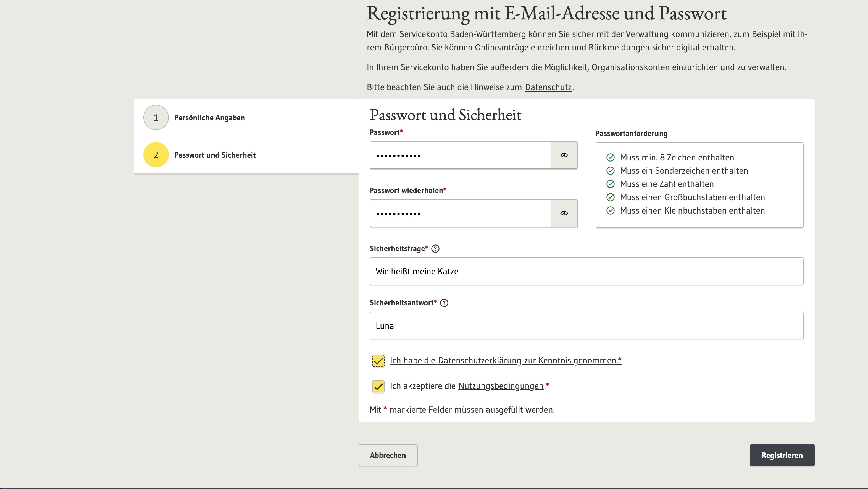Click the first green checkmark icon for min 8 Zeichen
The height and width of the screenshot is (489, 868).
610,157
